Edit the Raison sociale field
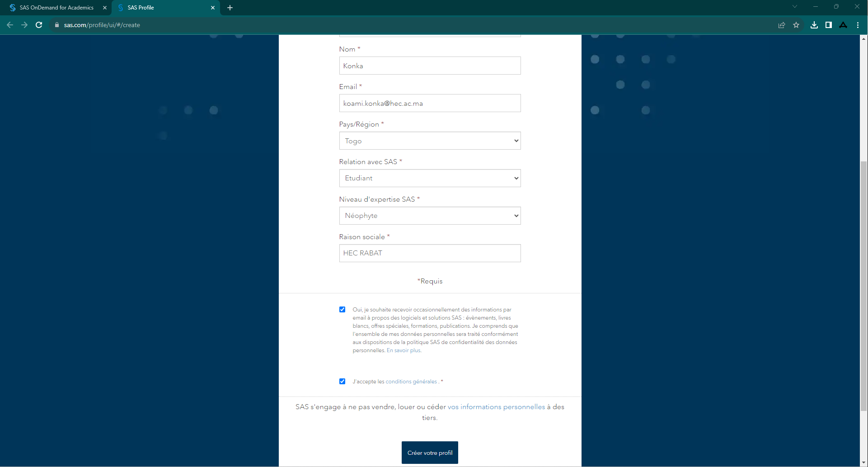 tap(430, 253)
